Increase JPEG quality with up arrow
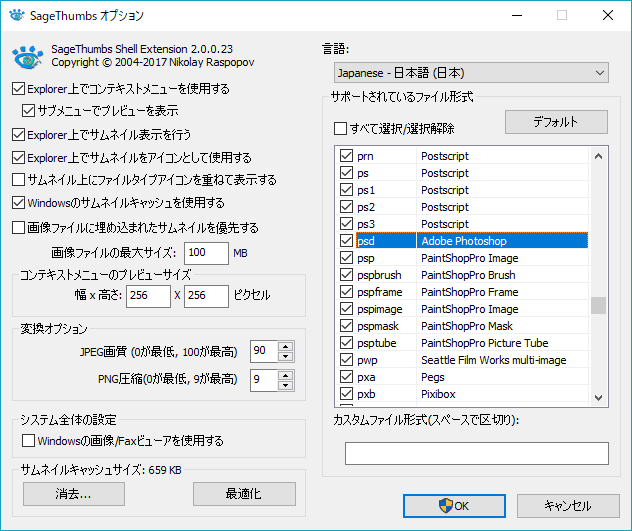 [285, 347]
